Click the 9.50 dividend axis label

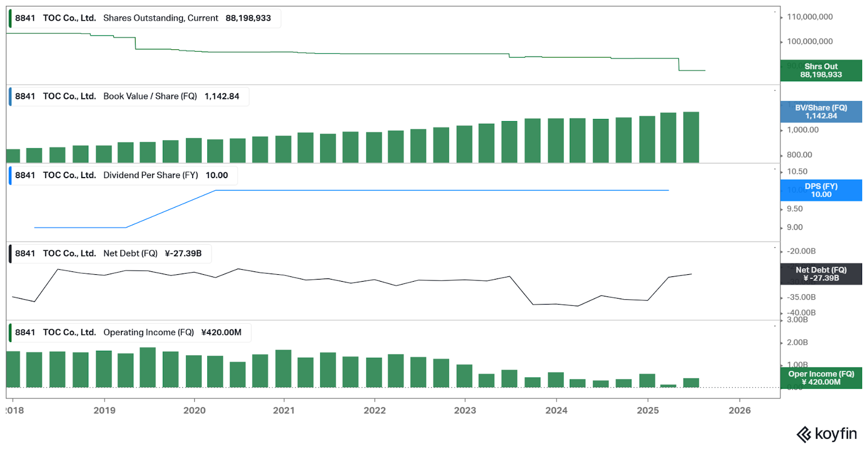(x=795, y=209)
